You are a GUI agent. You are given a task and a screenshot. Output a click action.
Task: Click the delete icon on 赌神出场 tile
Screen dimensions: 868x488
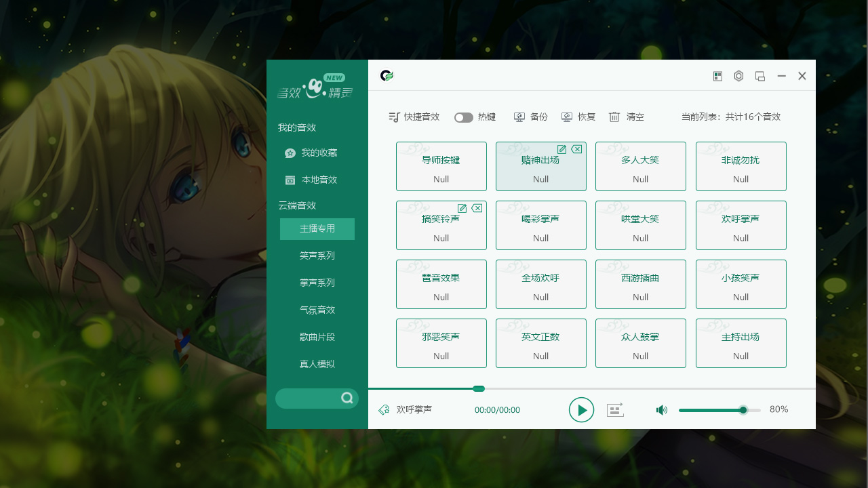coord(576,149)
